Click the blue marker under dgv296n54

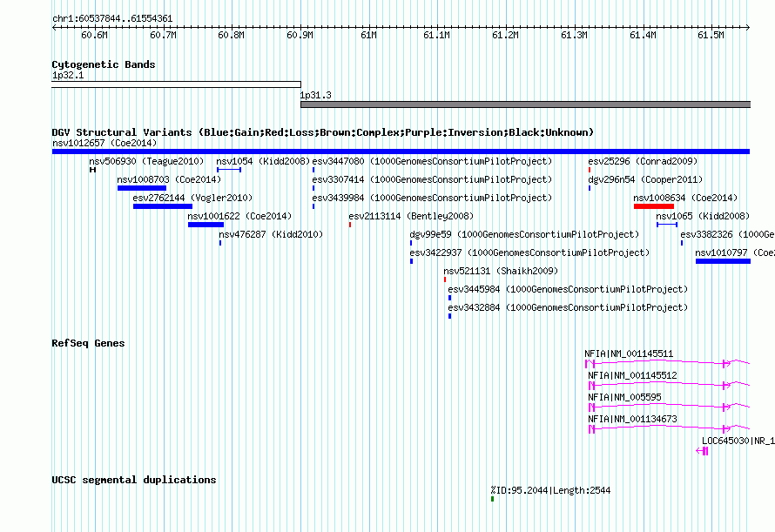point(590,188)
